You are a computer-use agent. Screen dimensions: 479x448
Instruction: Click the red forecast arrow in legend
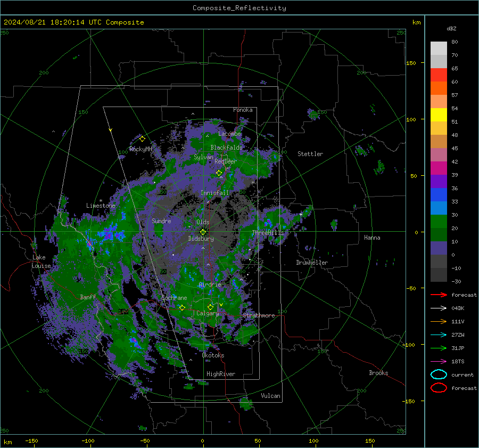(439, 295)
